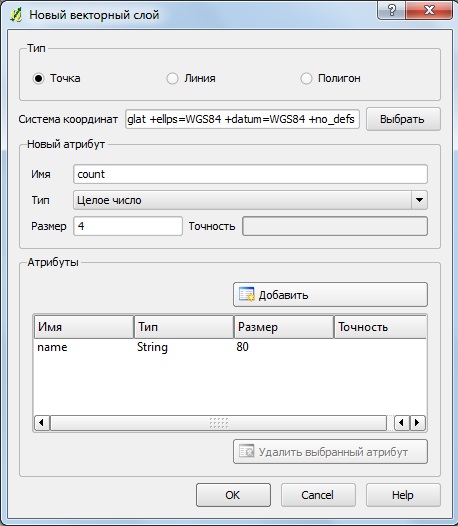Expand the attribute type combo arrow

(419, 200)
